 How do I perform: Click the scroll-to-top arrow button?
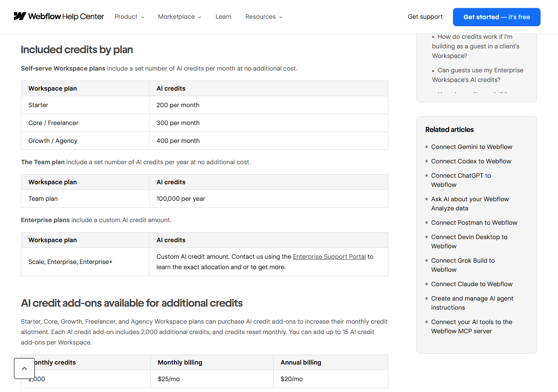click(24, 368)
